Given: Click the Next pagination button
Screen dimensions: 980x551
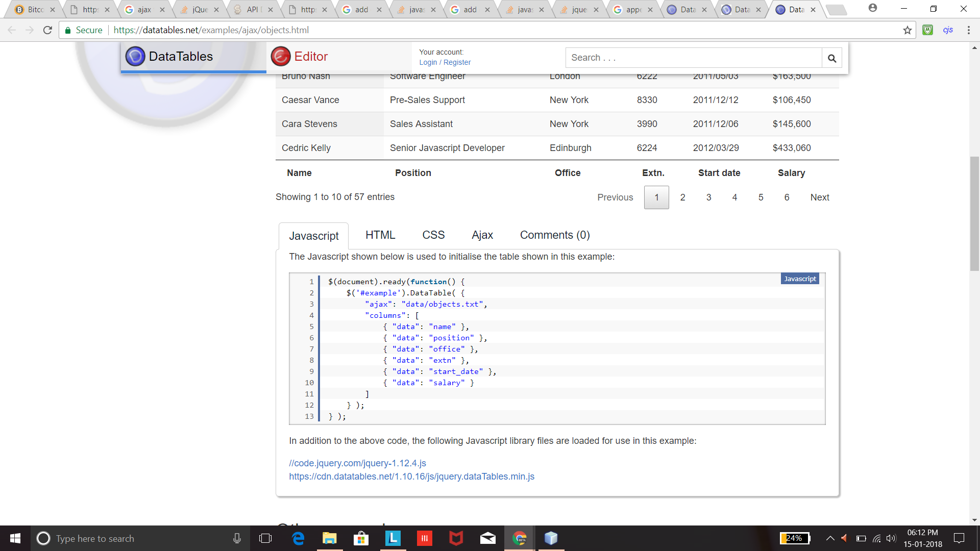Looking at the screenshot, I should (820, 197).
